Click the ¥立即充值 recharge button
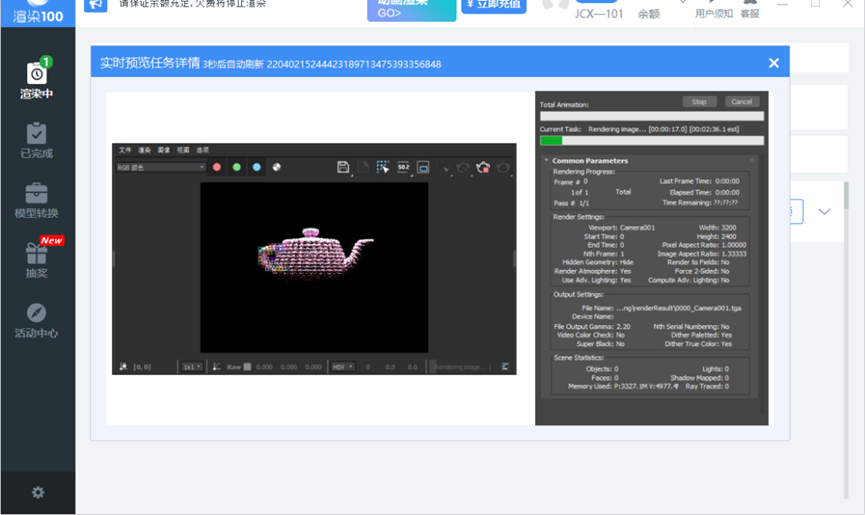This screenshot has width=865, height=515. (494, 5)
